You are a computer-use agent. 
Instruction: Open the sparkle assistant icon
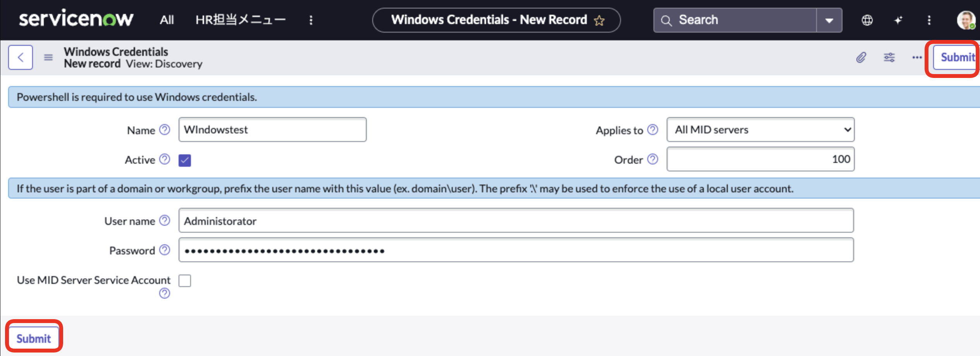[898, 20]
